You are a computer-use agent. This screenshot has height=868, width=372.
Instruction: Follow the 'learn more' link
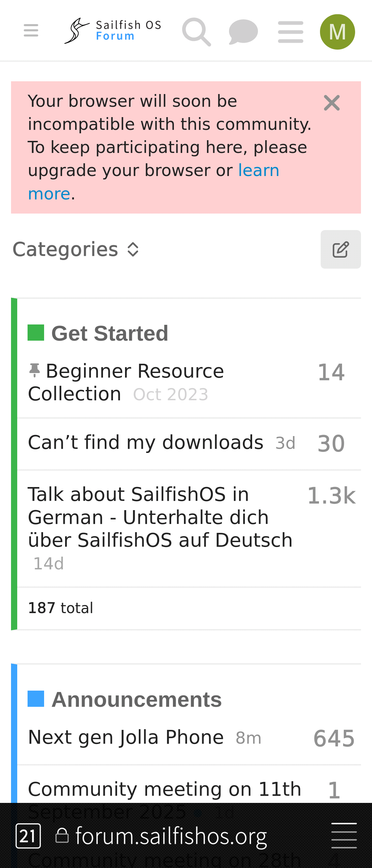pyautogui.click(x=258, y=170)
